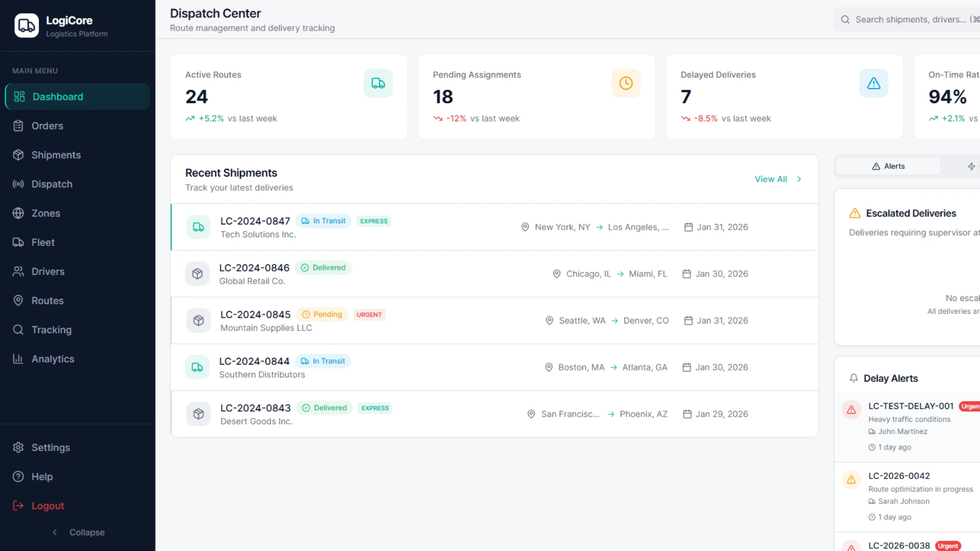This screenshot has width=980, height=551.
Task: Click driver name John Martinez
Action: click(x=902, y=432)
